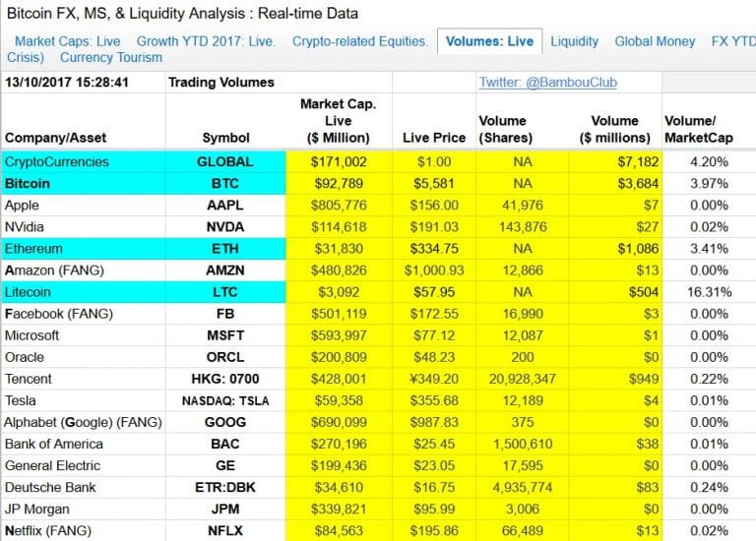Viewport: 756px width, 541px height.
Task: Select Apple's $805,776 market cap
Action: click(339, 206)
